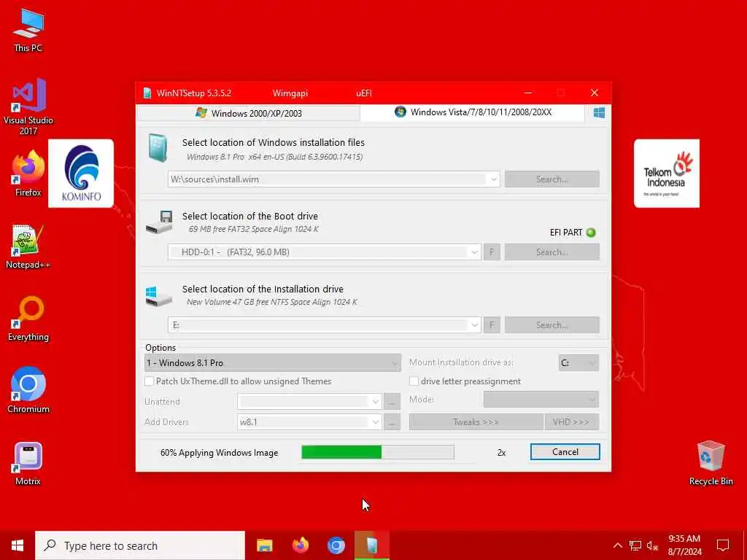The height and width of the screenshot is (560, 747).
Task: Click the Windows 8.1 Pro x64 build text
Action: (x=274, y=157)
